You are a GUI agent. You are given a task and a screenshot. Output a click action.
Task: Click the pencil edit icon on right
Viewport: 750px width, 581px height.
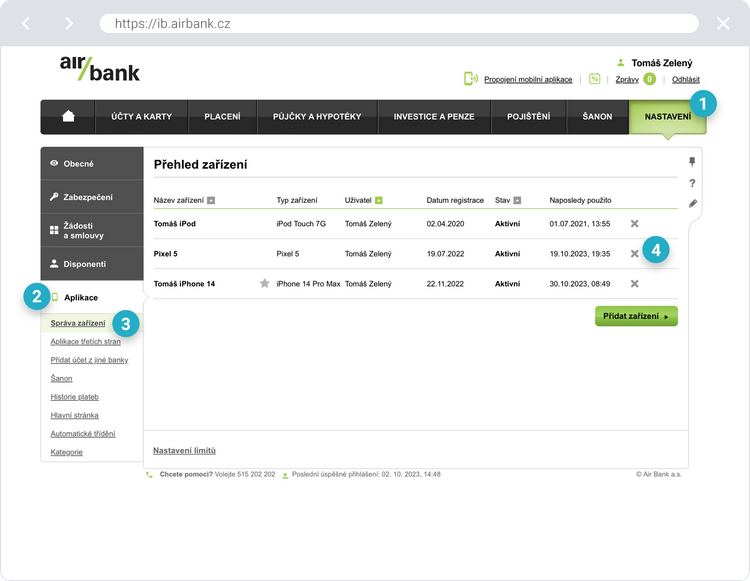tap(692, 204)
